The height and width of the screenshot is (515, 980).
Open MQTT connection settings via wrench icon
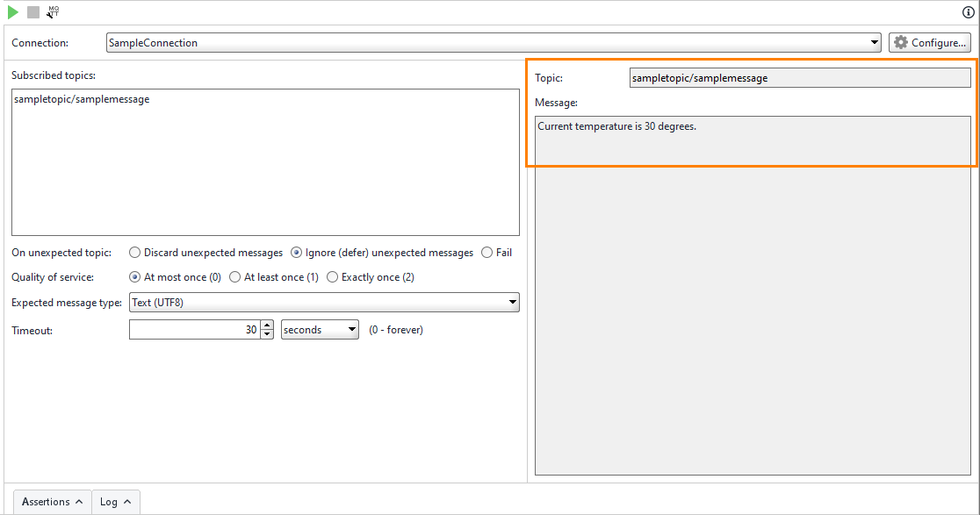53,12
